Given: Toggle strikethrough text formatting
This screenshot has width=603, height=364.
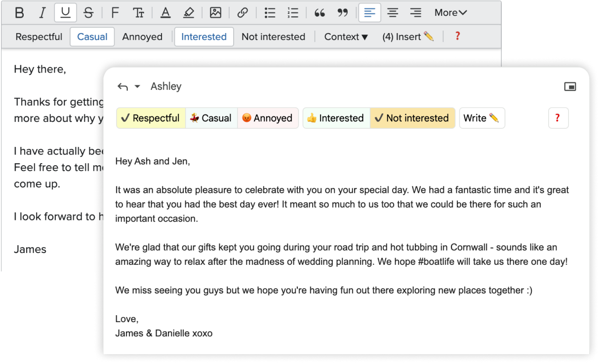Looking at the screenshot, I should [88, 13].
